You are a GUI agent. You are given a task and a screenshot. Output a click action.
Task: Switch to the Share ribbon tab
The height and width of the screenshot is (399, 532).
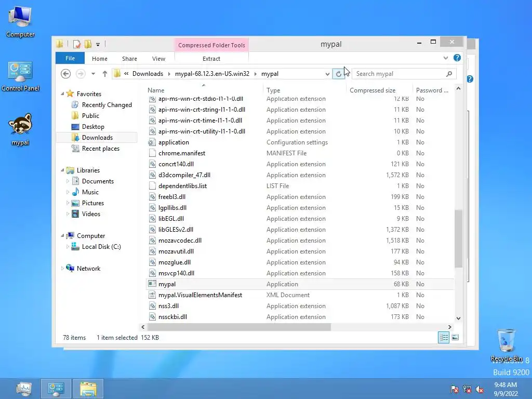click(x=129, y=59)
